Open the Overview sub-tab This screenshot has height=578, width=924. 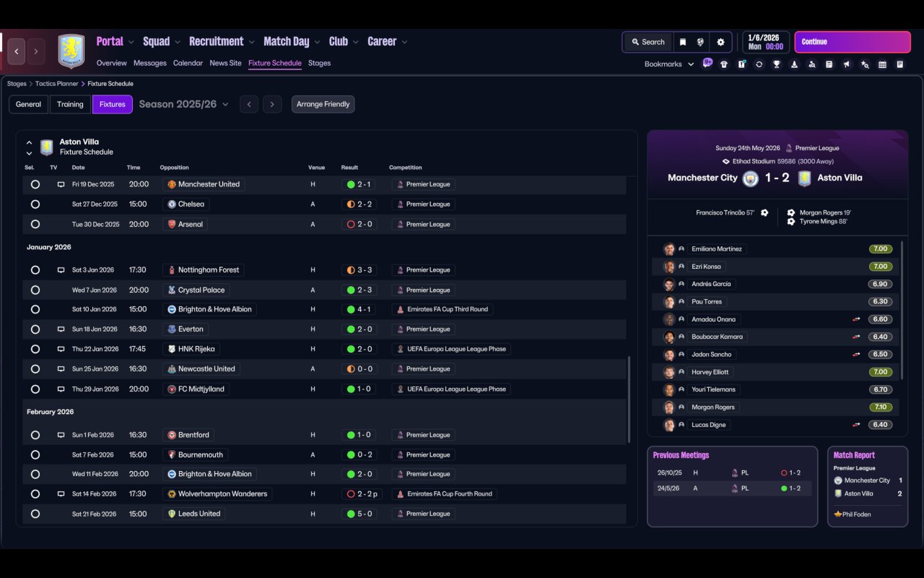pos(112,64)
